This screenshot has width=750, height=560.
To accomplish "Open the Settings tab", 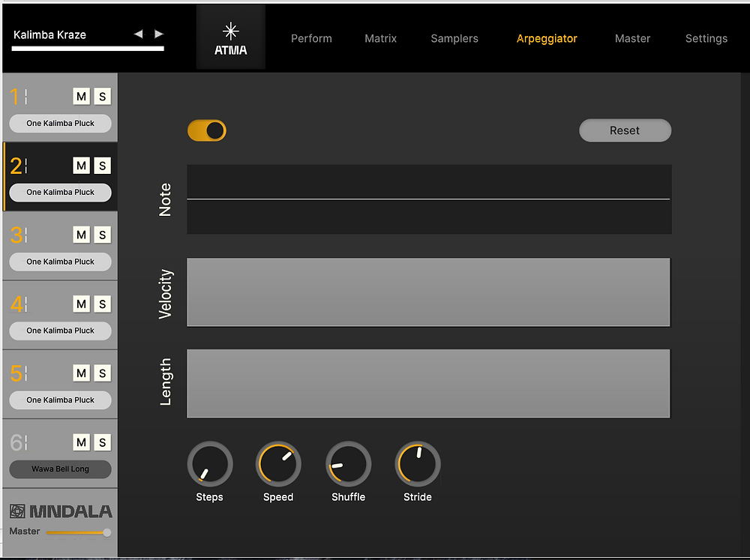I will (x=706, y=39).
